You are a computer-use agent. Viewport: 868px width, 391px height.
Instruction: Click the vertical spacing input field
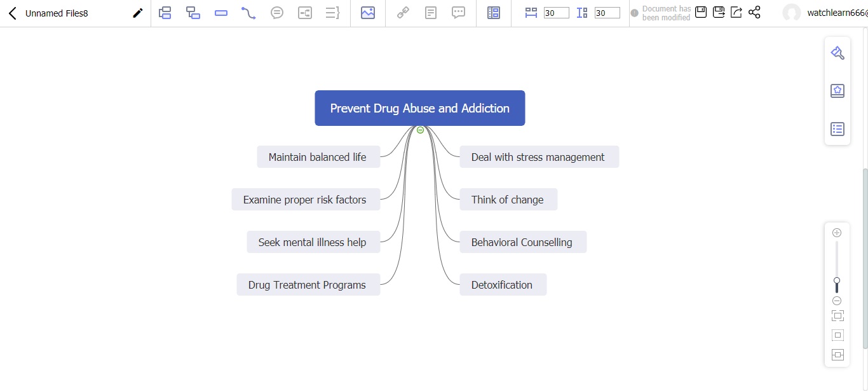coord(607,13)
